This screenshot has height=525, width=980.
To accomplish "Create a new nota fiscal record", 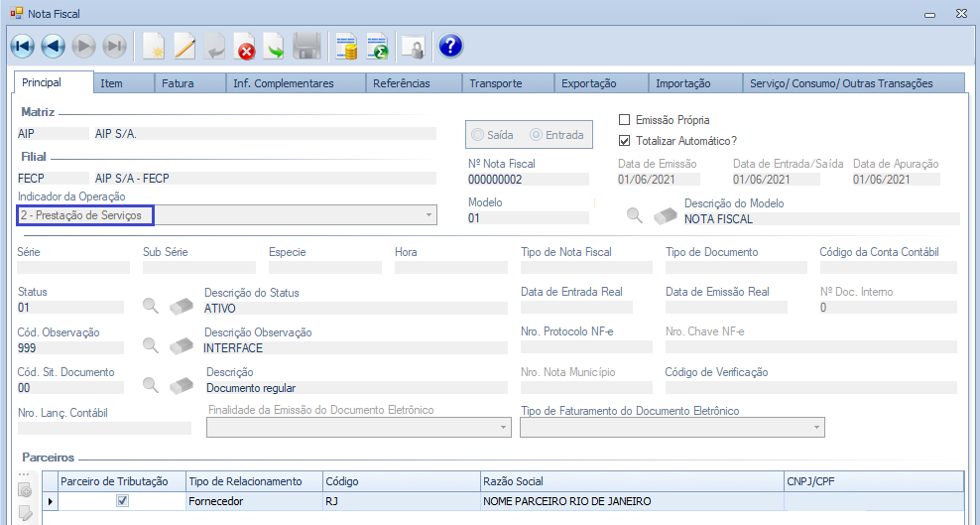I will click(155, 47).
